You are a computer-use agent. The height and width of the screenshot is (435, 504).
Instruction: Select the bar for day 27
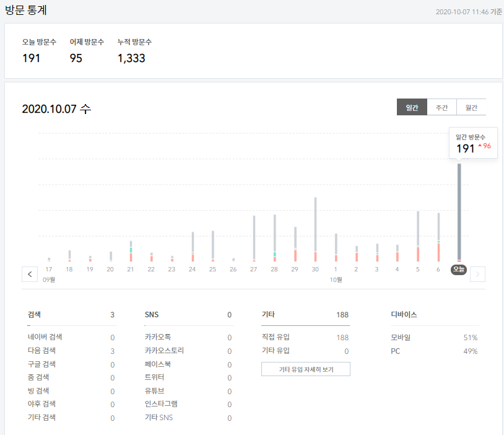tap(254, 239)
